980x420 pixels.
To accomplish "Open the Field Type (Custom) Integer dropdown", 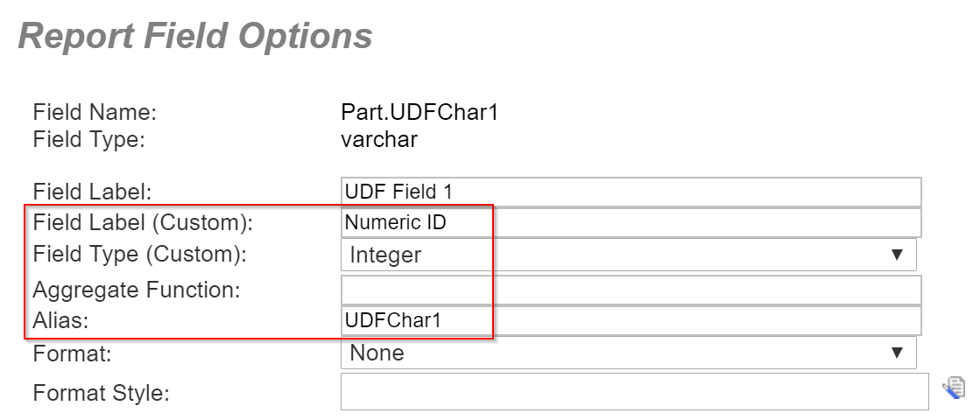I will point(629,255).
